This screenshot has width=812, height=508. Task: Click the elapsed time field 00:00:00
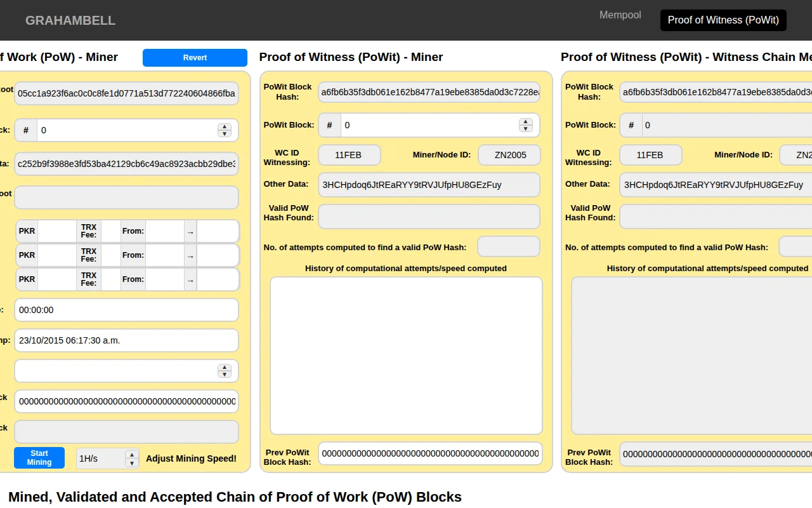[126, 310]
